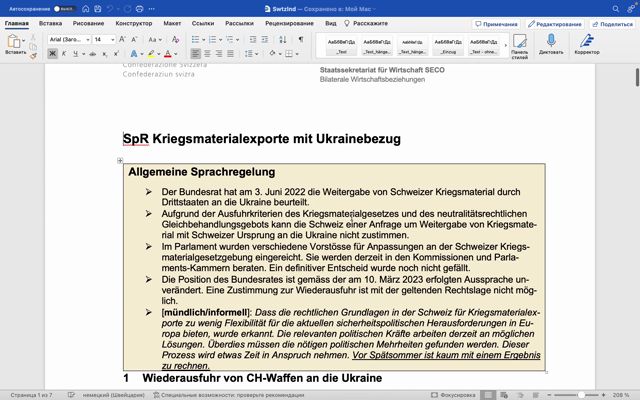Viewport: 640px width, 400px height.
Task: Toggle italic К formatting
Action: point(64,53)
